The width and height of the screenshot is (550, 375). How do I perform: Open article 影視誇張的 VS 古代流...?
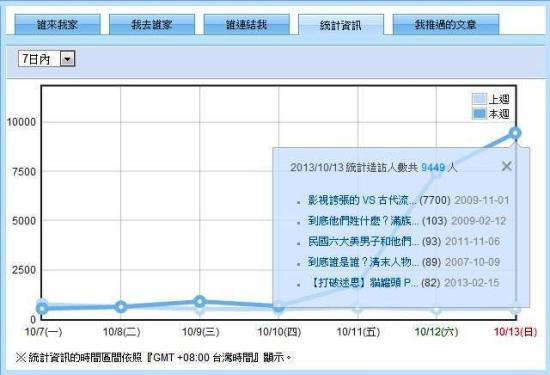pyautogui.click(x=362, y=200)
